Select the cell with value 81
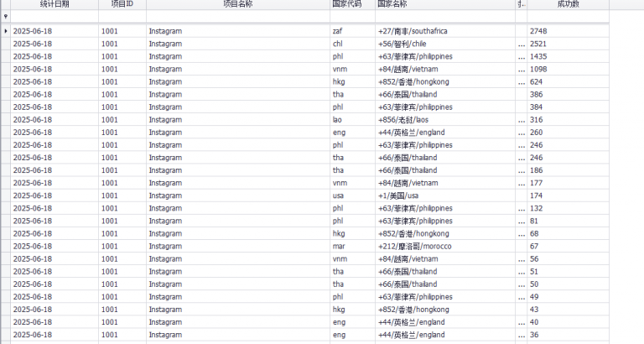Image resolution: width=644 pixels, height=344 pixels. [569, 221]
